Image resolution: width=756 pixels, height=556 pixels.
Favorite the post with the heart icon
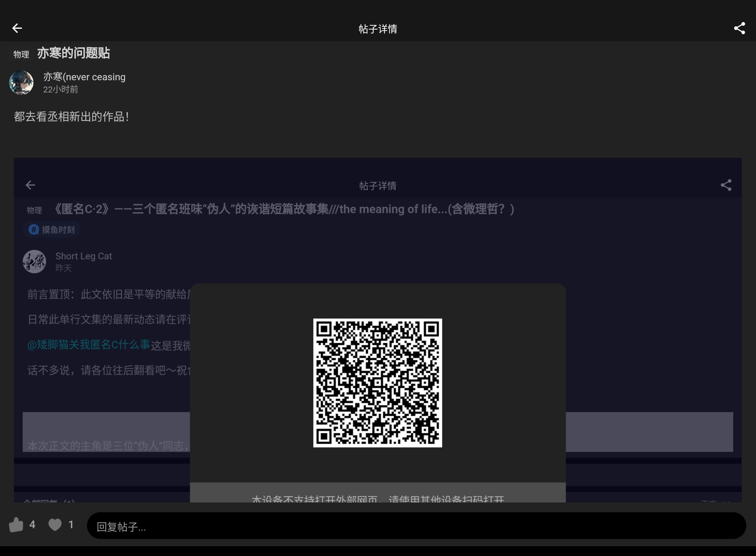pos(55,525)
